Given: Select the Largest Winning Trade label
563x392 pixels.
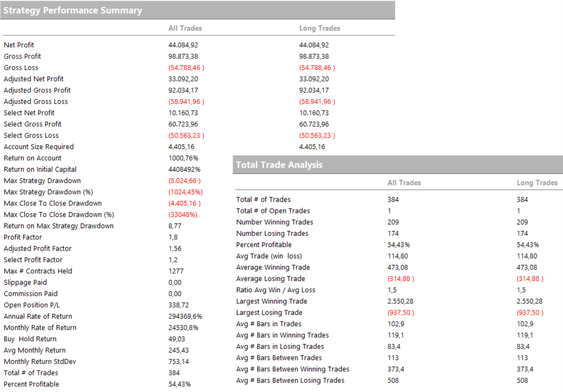Looking at the screenshot, I should click(272, 301).
